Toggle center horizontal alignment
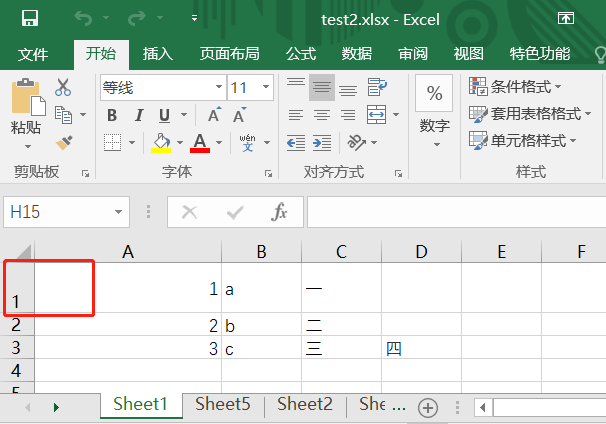The image size is (606, 424). click(321, 115)
